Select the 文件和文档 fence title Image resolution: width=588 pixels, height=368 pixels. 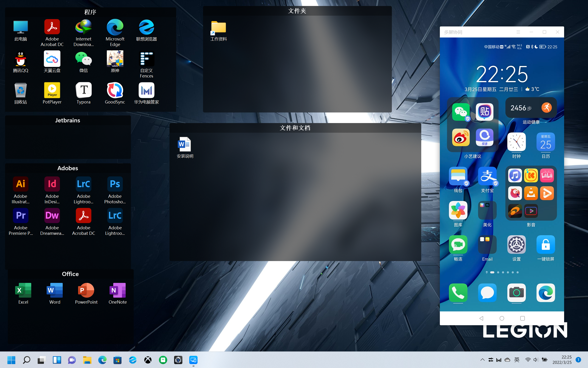(295, 128)
